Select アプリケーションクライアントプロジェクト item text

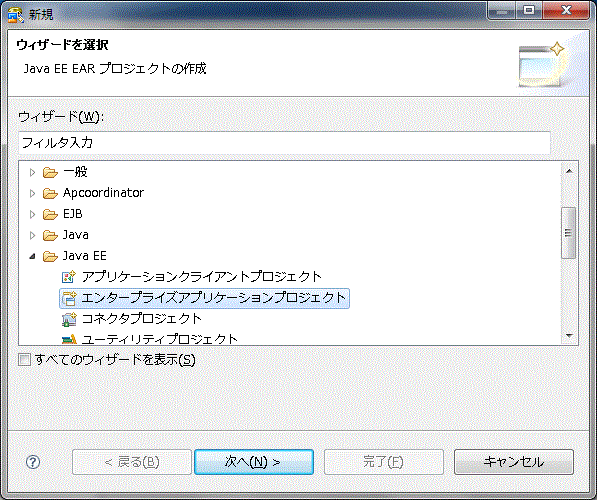tap(202, 277)
